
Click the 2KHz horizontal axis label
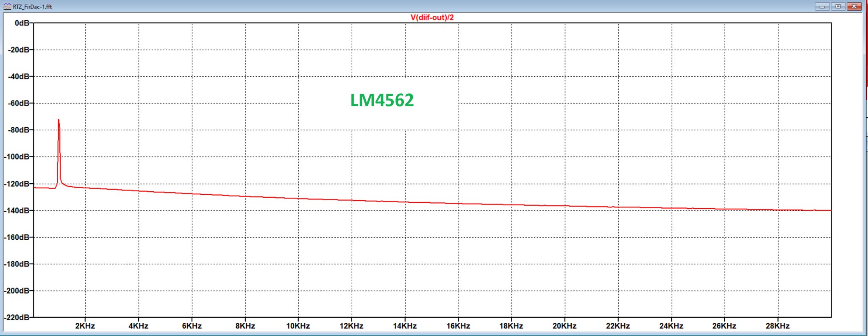[x=85, y=326]
